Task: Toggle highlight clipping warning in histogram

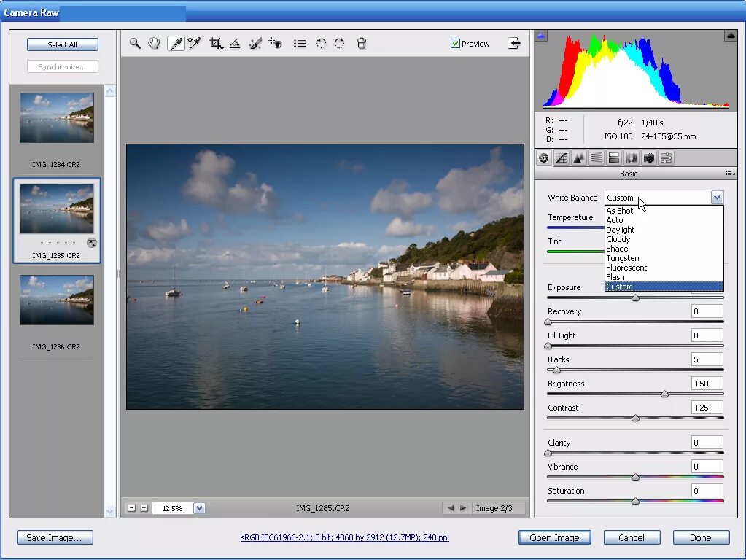Action: click(x=731, y=35)
